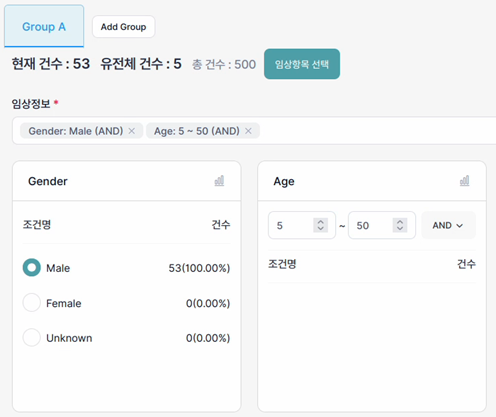Click the 총 건수 : 500 label
This screenshot has width=496, height=417.
(224, 64)
